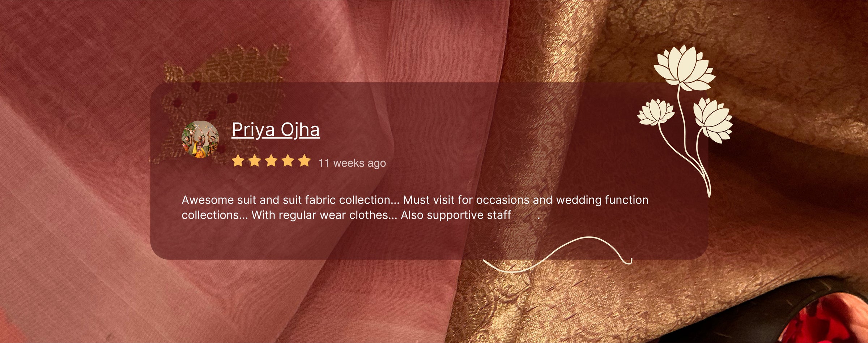Viewport: 868px width, 343px height.
Task: Click the "11 weeks ago" timestamp
Action: [352, 163]
